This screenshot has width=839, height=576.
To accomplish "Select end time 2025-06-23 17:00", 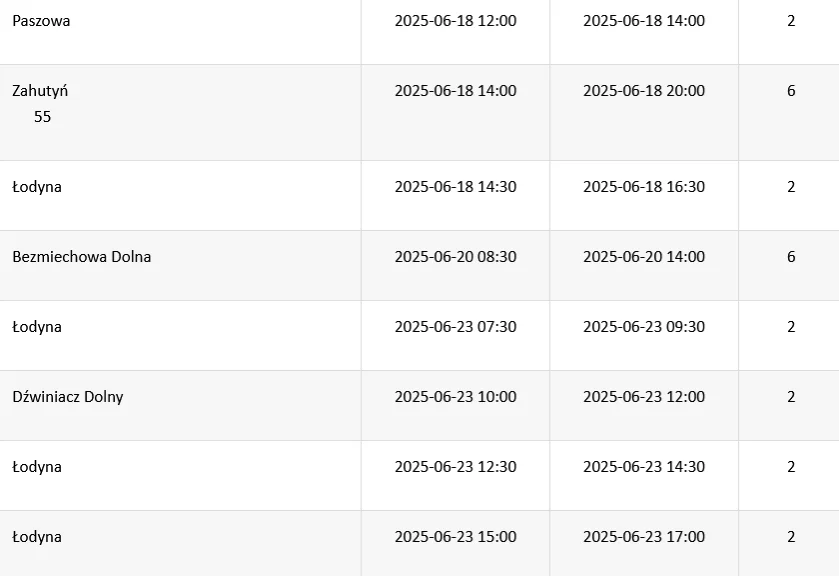I will point(643,537).
